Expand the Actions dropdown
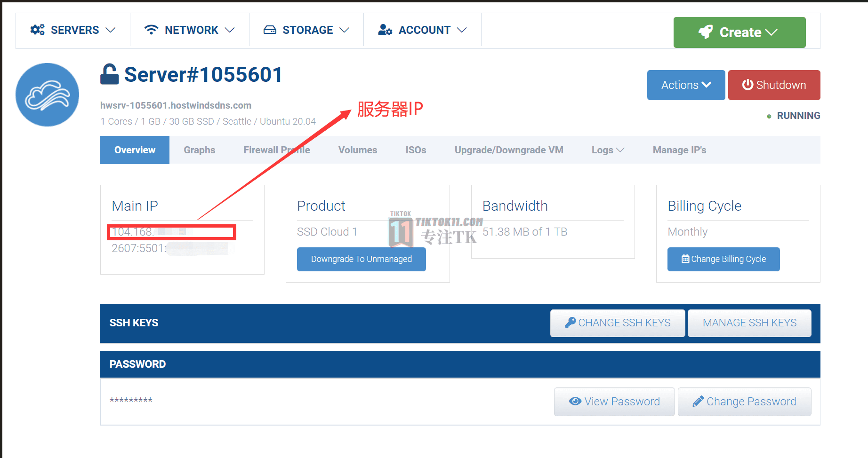Image resolution: width=868 pixels, height=458 pixels. 686,85
